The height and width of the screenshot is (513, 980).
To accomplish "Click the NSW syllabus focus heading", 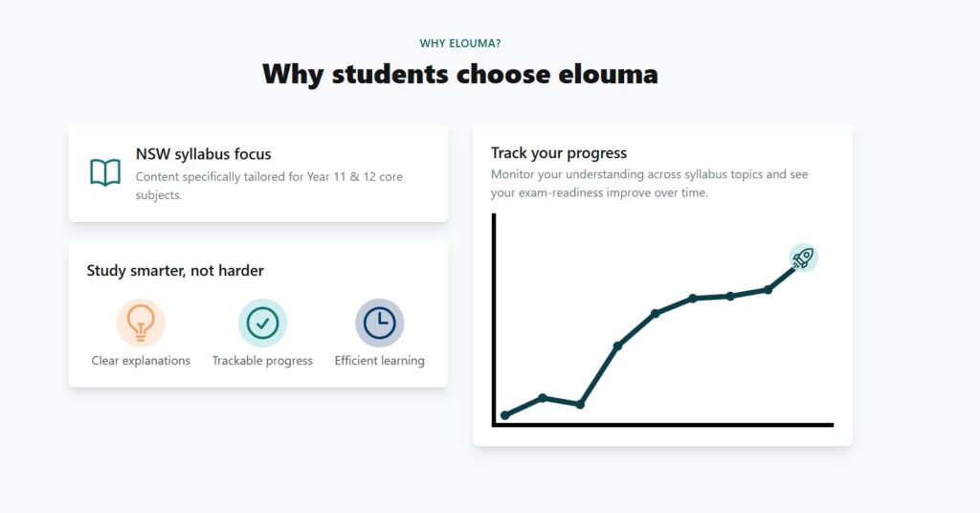I will click(203, 154).
